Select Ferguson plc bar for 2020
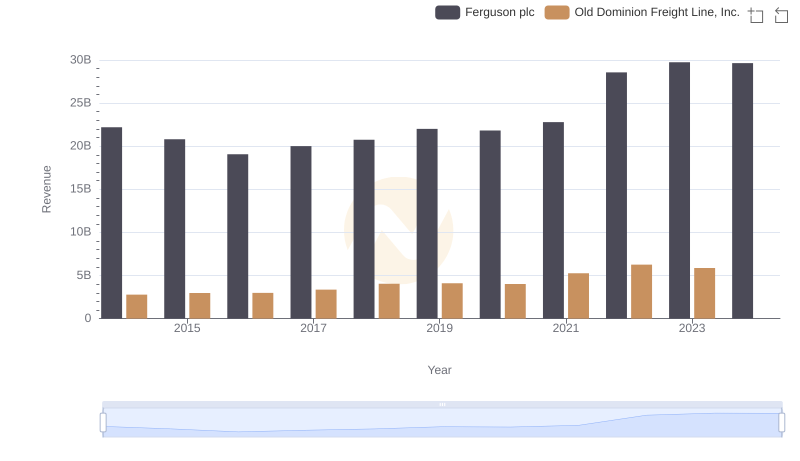This screenshot has width=800, height=461. point(490,224)
